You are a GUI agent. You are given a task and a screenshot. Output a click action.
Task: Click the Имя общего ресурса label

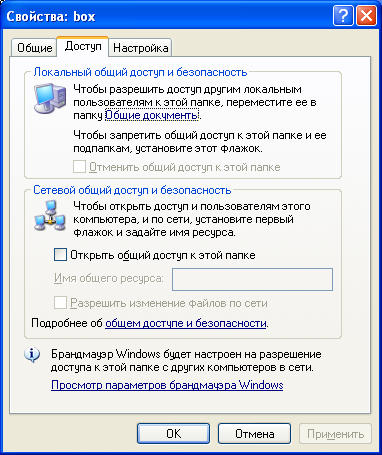109,278
